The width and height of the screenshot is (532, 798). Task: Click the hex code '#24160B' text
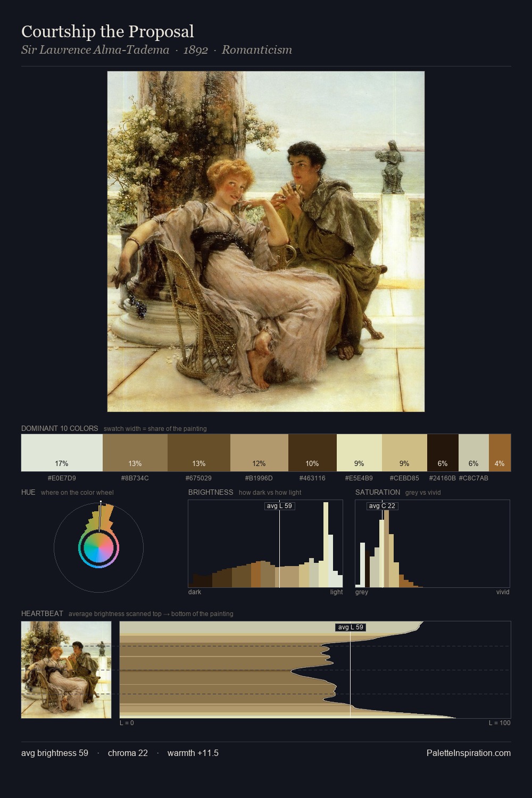click(443, 478)
